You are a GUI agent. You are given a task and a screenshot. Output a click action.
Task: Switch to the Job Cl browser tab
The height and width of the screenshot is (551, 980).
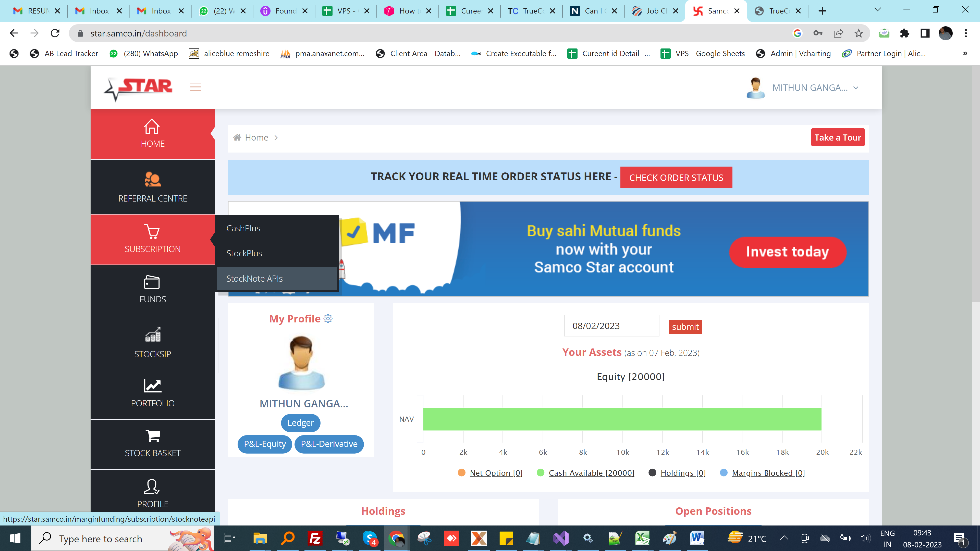tap(655, 11)
